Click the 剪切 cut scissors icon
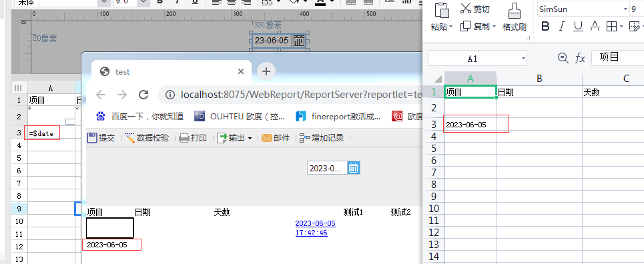The width and height of the screenshot is (644, 264). coord(465,8)
